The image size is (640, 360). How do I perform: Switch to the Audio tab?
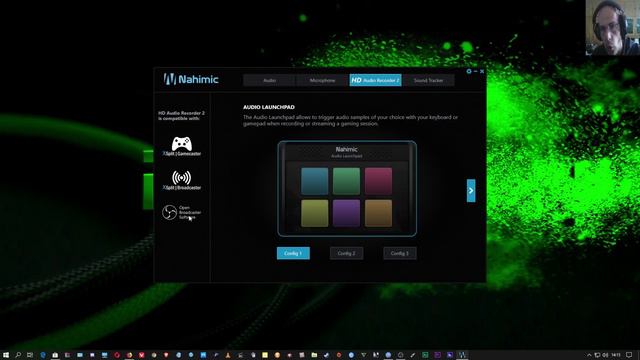tap(269, 80)
